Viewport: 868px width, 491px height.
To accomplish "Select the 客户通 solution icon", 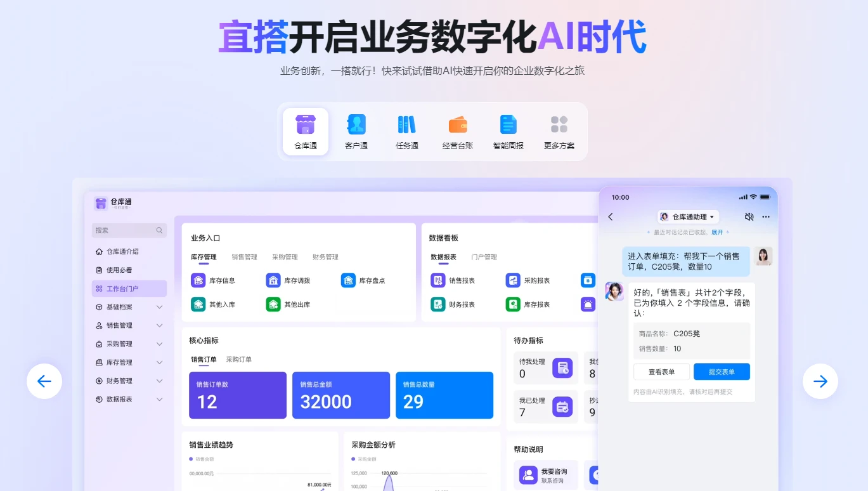I will click(x=356, y=124).
